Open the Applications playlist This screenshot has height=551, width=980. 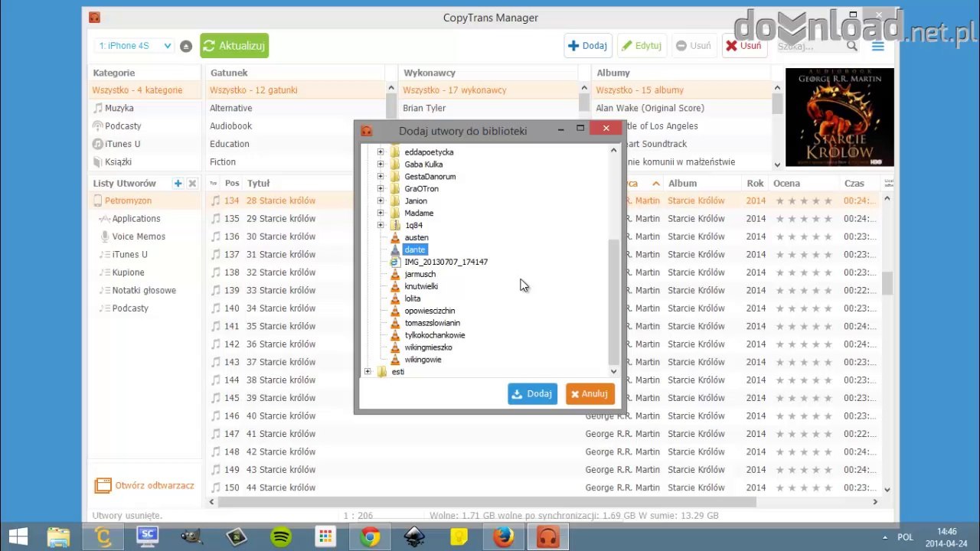(136, 219)
